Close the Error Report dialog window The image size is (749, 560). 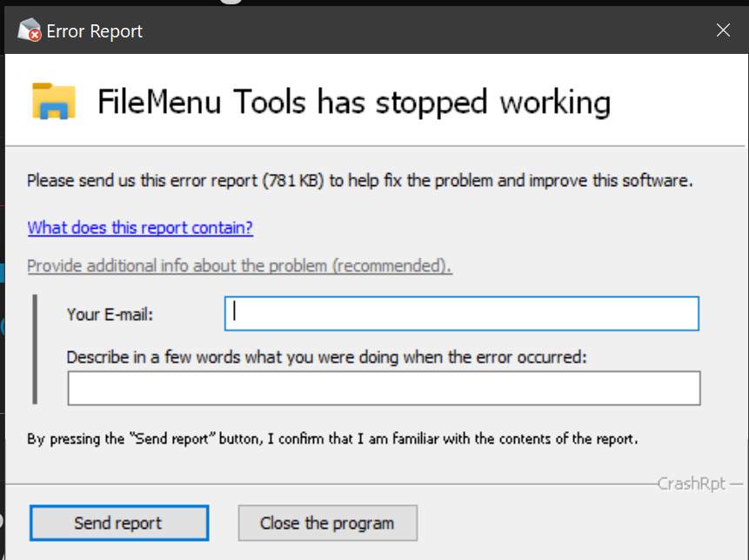click(722, 30)
